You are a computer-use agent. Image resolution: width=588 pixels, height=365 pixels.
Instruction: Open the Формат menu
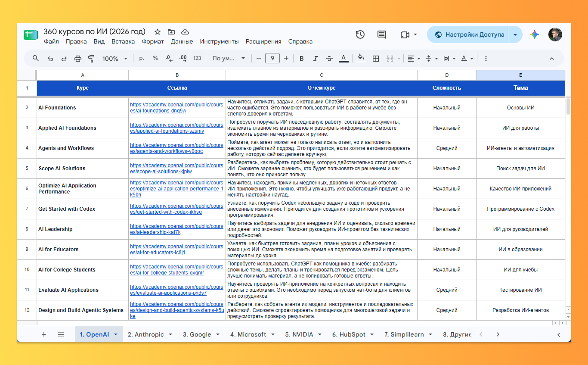[x=153, y=42]
